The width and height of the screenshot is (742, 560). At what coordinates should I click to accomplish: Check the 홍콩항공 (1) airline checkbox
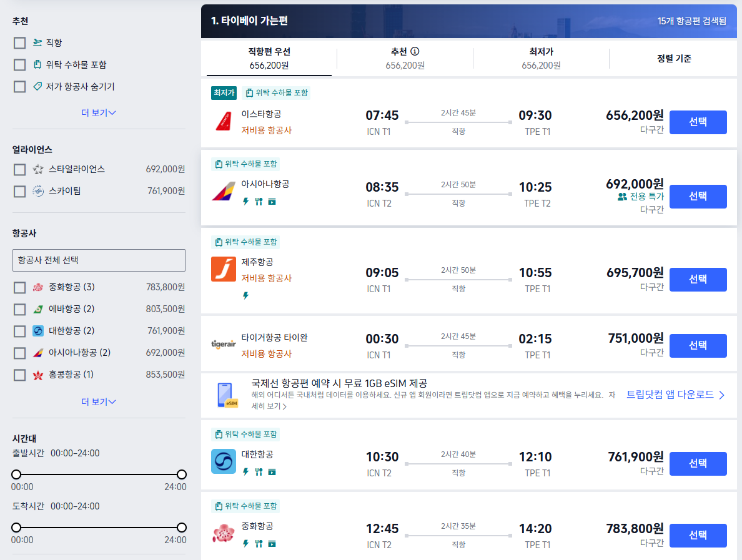pos(19,375)
